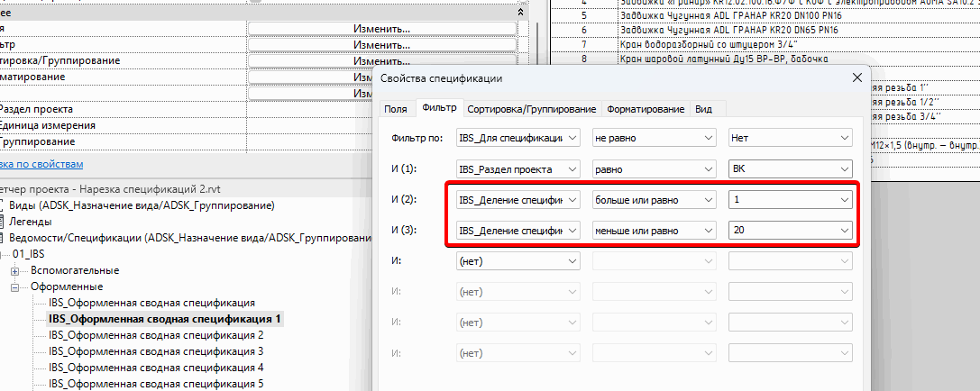Open Фильтр по field dropdown IBS_Для спецификации
The height and width of the screenshot is (391, 980).
(x=518, y=138)
